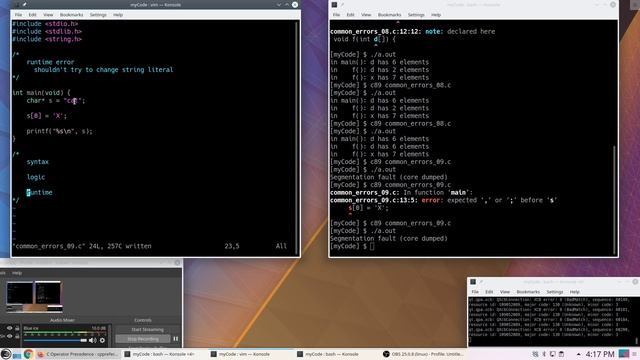Open clipboard tray icon

pyautogui.click(x=561, y=354)
